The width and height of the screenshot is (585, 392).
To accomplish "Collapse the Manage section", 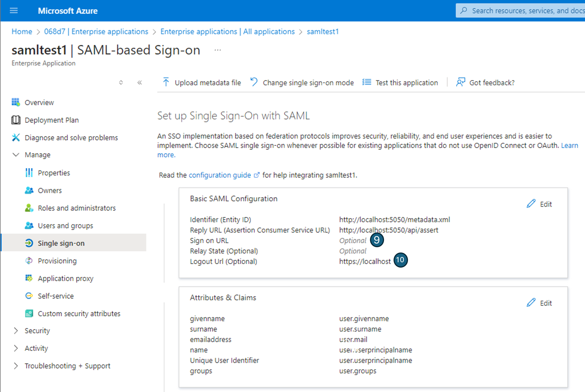I will tap(16, 155).
